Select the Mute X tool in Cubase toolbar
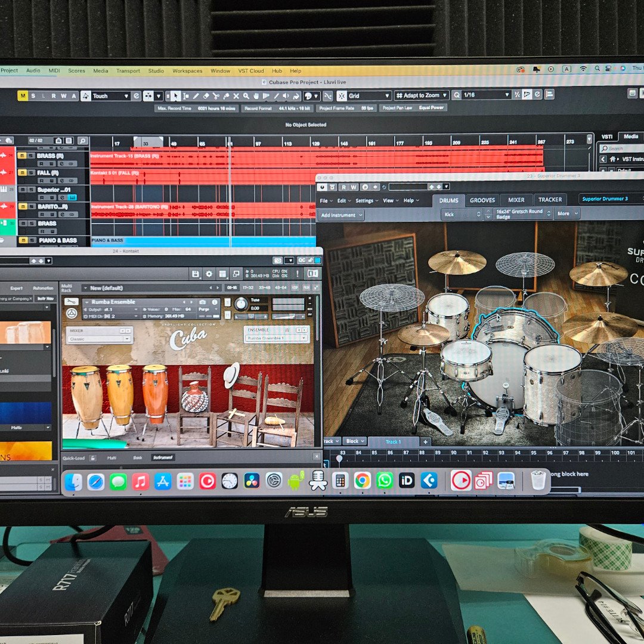The width and height of the screenshot is (644, 644). tap(236, 96)
